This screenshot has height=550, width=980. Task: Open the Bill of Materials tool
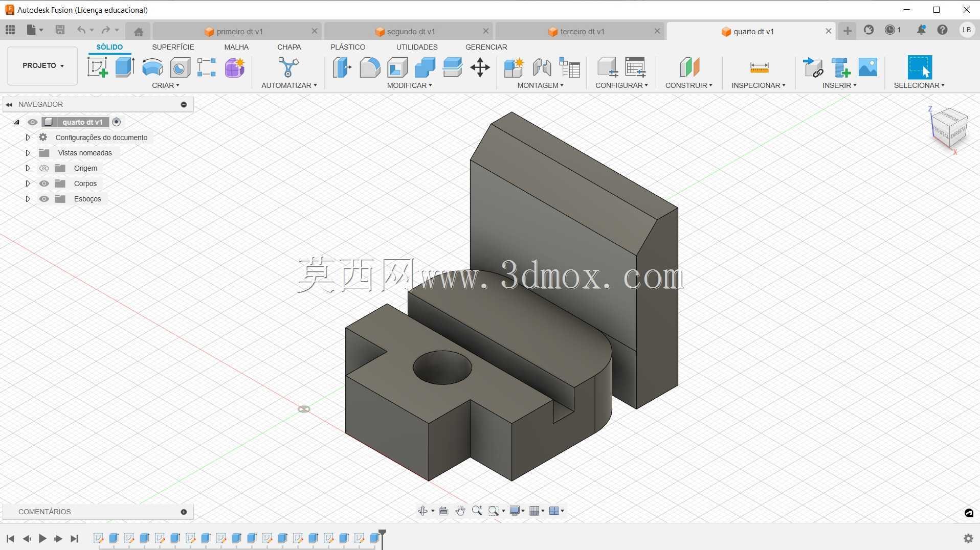pyautogui.click(x=569, y=67)
